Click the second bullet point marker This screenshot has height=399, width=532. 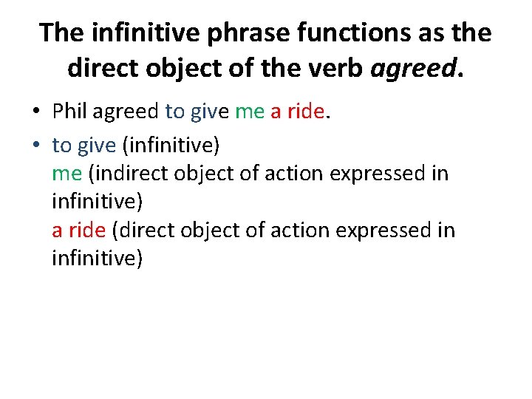pyautogui.click(x=35, y=146)
